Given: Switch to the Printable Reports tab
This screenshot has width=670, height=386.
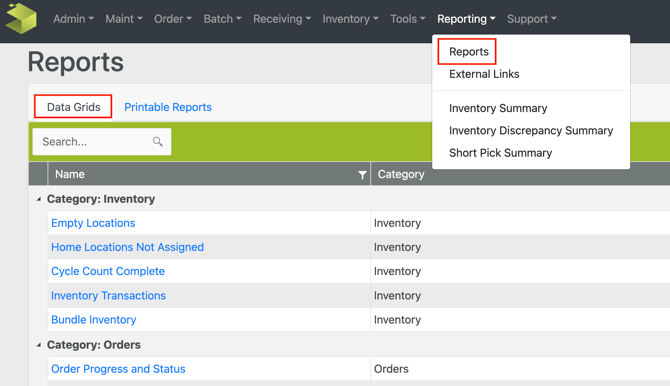Looking at the screenshot, I should click(168, 107).
